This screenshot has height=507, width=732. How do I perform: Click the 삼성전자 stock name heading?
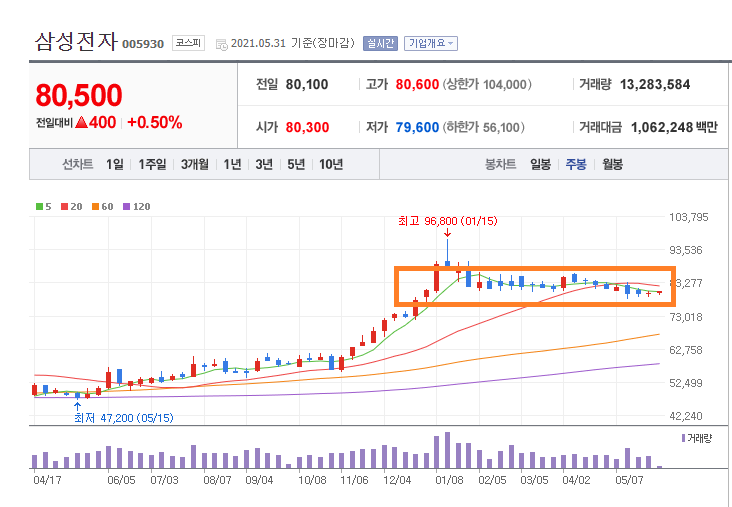point(76,42)
